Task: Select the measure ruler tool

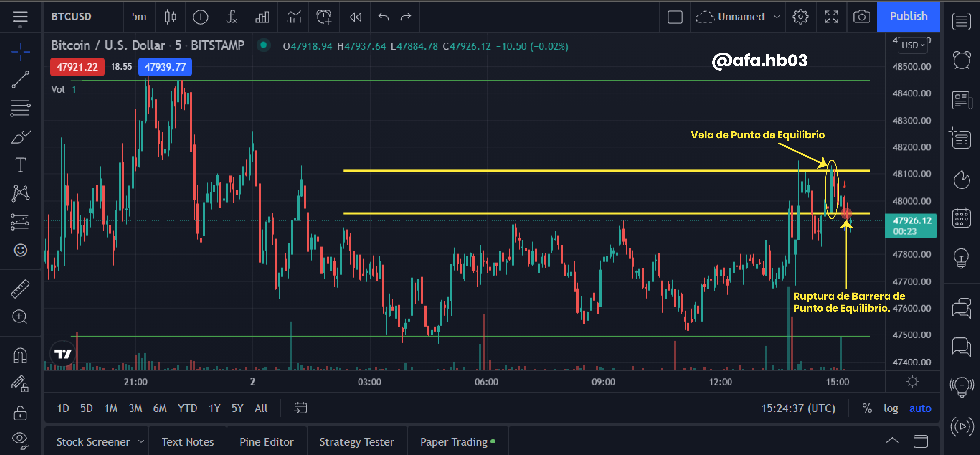Action: [20, 288]
